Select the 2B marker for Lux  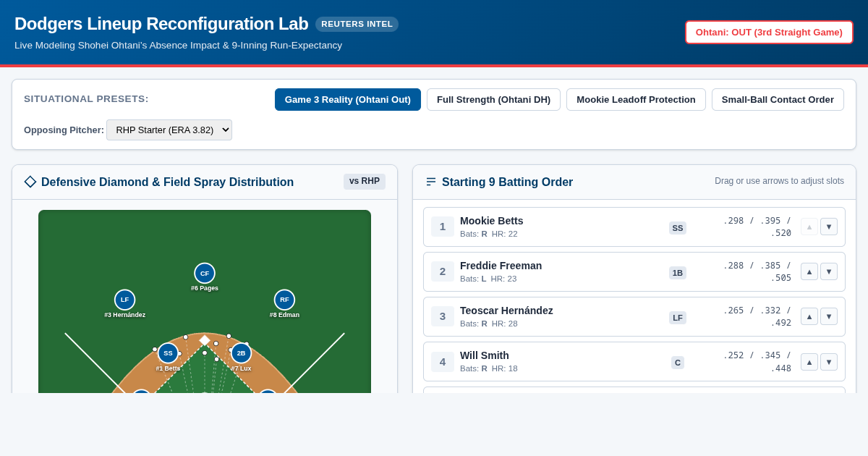coord(241,353)
